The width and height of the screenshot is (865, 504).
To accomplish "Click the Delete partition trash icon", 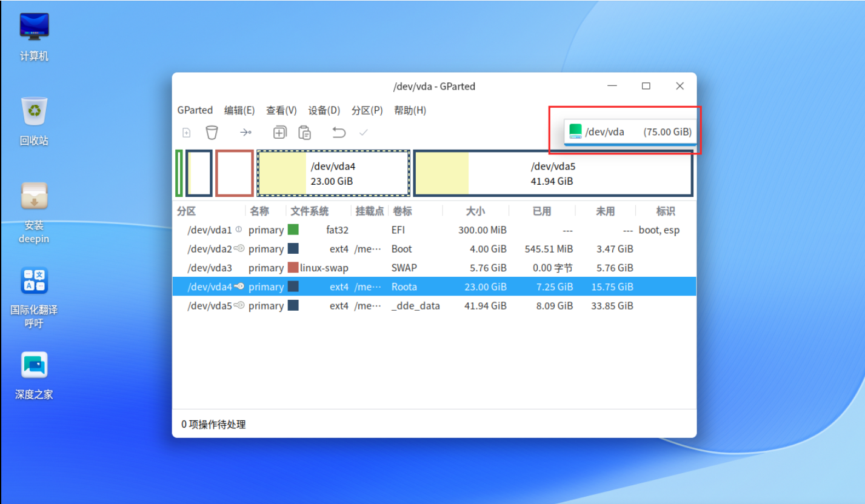I will click(212, 132).
